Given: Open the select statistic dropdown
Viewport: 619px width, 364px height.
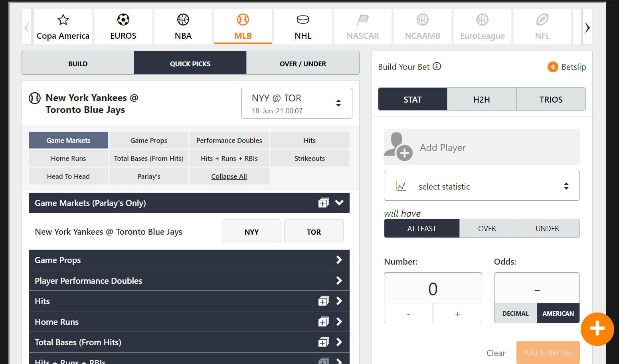Looking at the screenshot, I should [481, 186].
